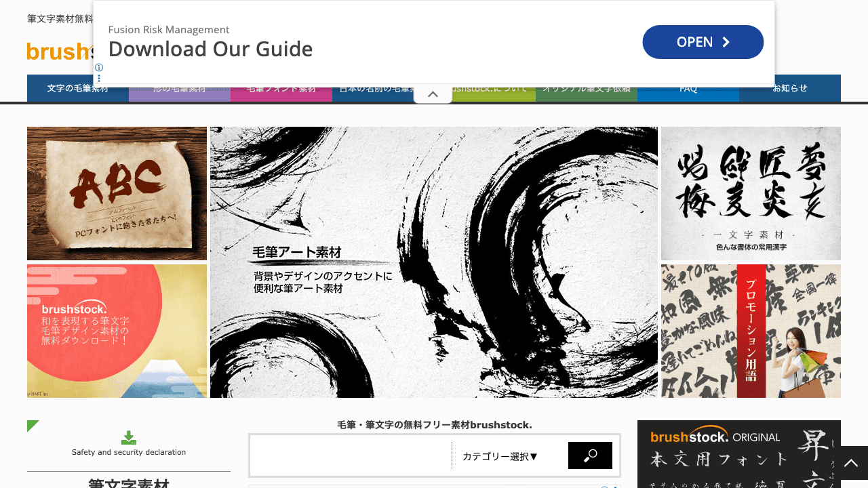Expand the カテゴリー選択 dropdown
The width and height of the screenshot is (868, 488).
500,456
